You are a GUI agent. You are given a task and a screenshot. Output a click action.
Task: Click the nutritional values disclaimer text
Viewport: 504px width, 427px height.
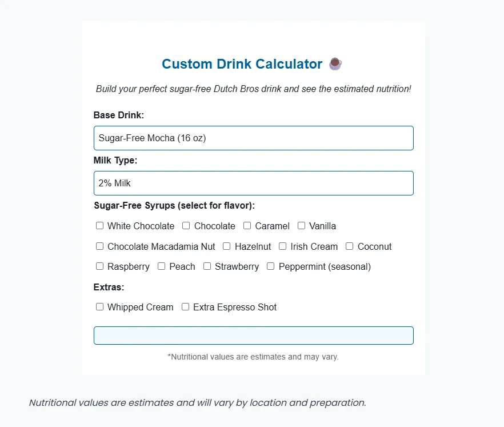tap(253, 357)
